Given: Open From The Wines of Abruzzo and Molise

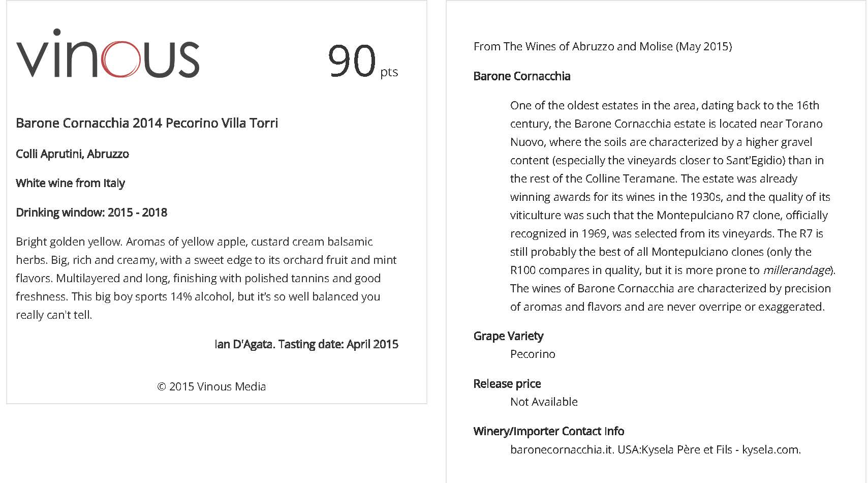Looking at the screenshot, I should (603, 46).
